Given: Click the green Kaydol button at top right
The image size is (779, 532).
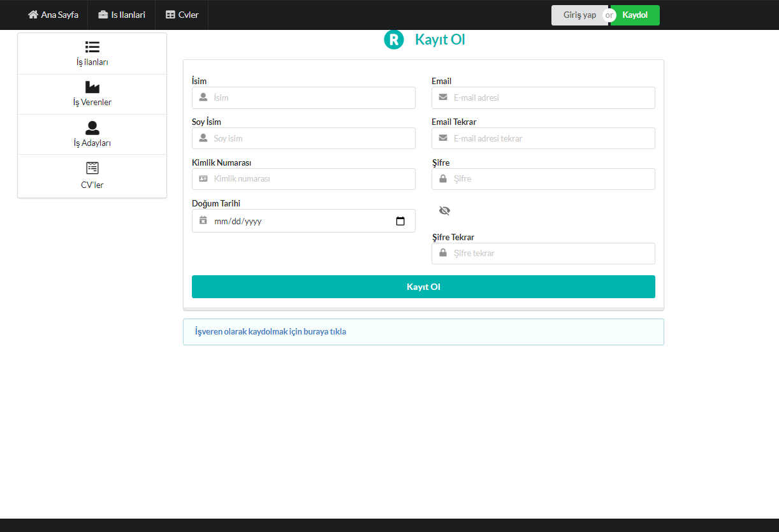Looking at the screenshot, I should pyautogui.click(x=634, y=15).
